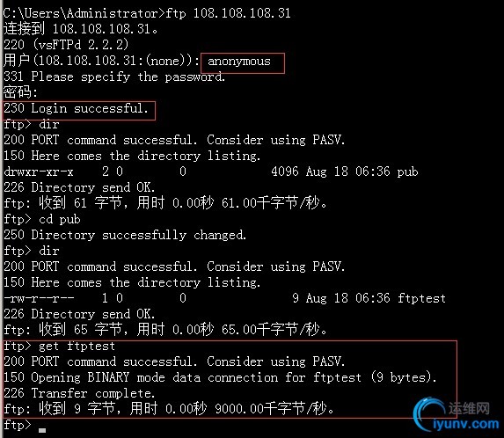Click the '收到 9 字节' transfer summary line
The height and width of the screenshot is (438, 504).
coord(169,409)
